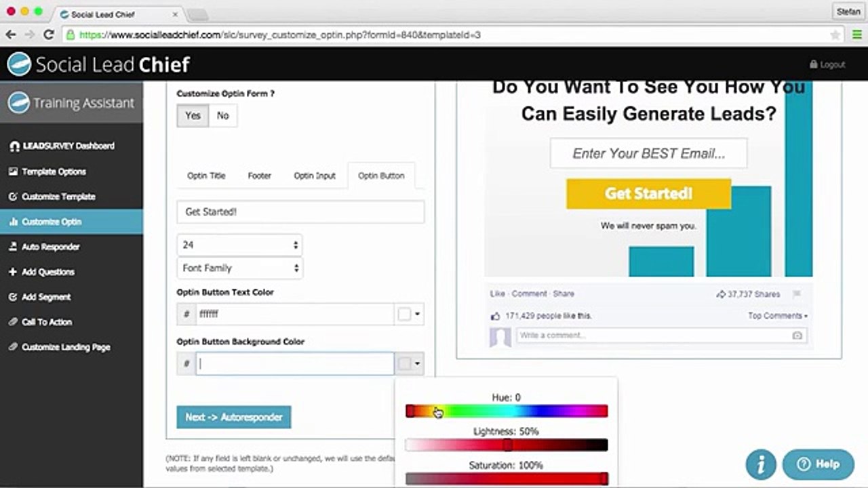Expand the Top Comments dropdown
Screen dimensions: 868x488
coord(778,316)
